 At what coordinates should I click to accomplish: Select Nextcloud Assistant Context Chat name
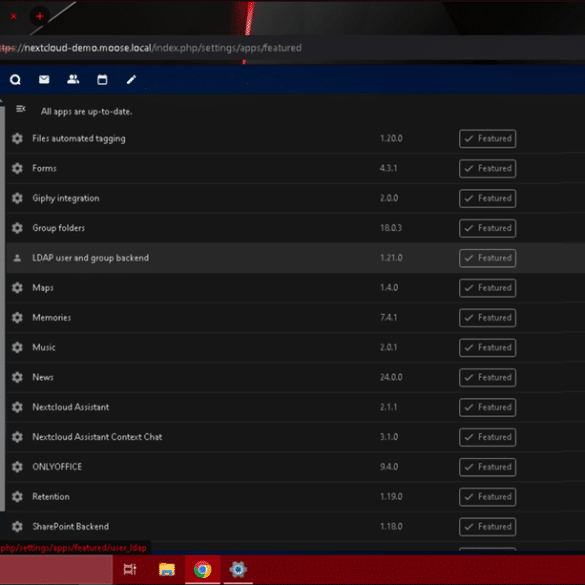[x=97, y=437]
